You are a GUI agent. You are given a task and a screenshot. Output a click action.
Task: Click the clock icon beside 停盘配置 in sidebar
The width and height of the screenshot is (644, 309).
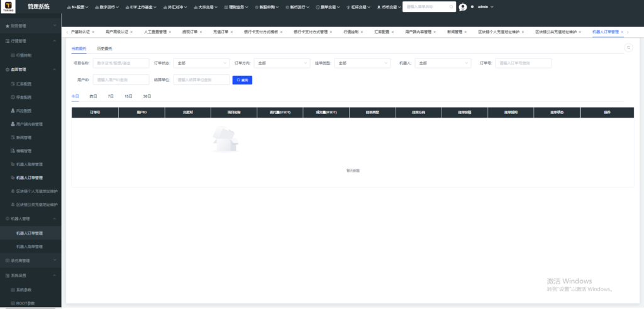tap(13, 98)
